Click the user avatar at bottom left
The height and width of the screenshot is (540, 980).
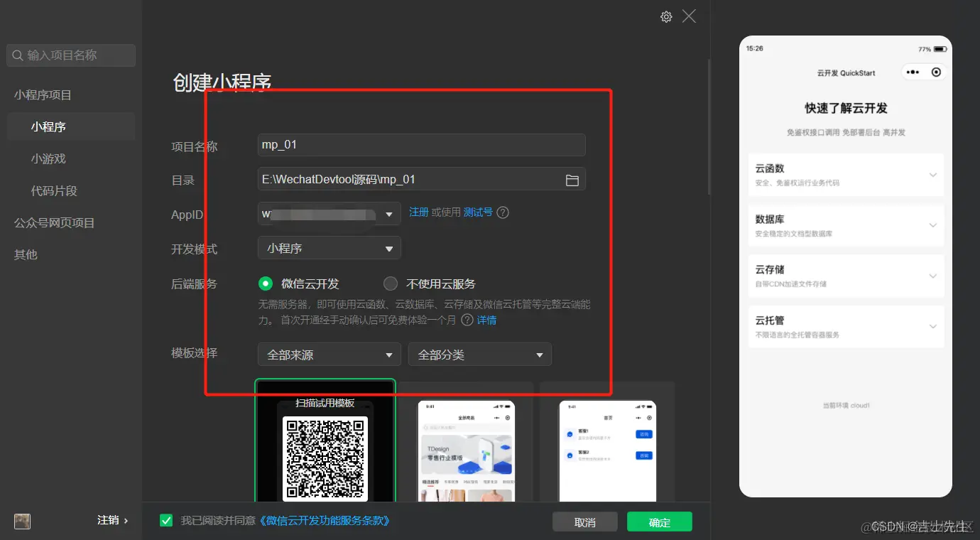tap(22, 522)
